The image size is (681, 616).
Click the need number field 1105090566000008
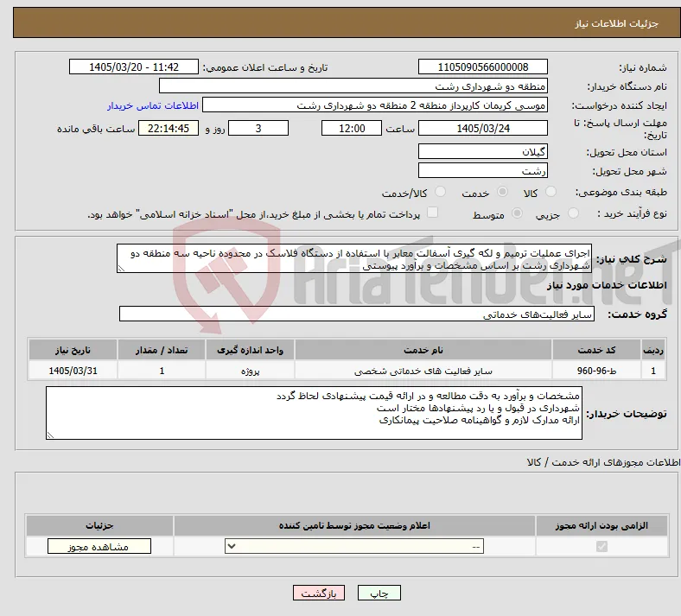point(483,67)
